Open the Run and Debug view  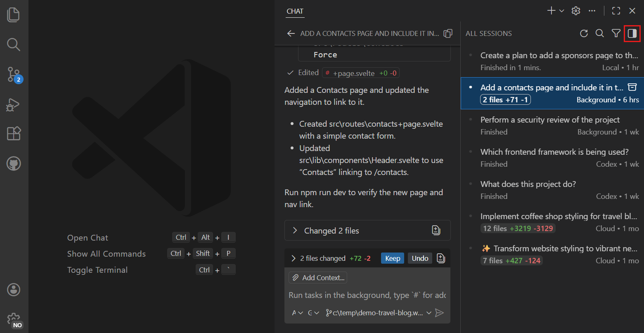(x=13, y=104)
